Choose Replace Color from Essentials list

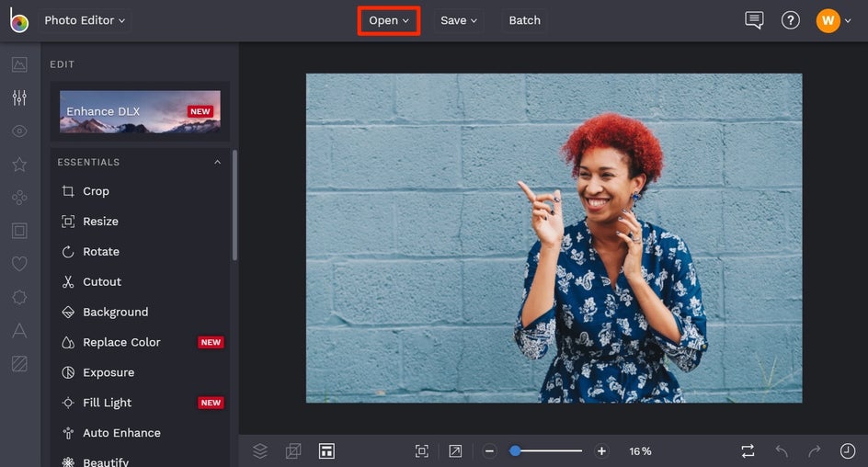click(x=121, y=342)
